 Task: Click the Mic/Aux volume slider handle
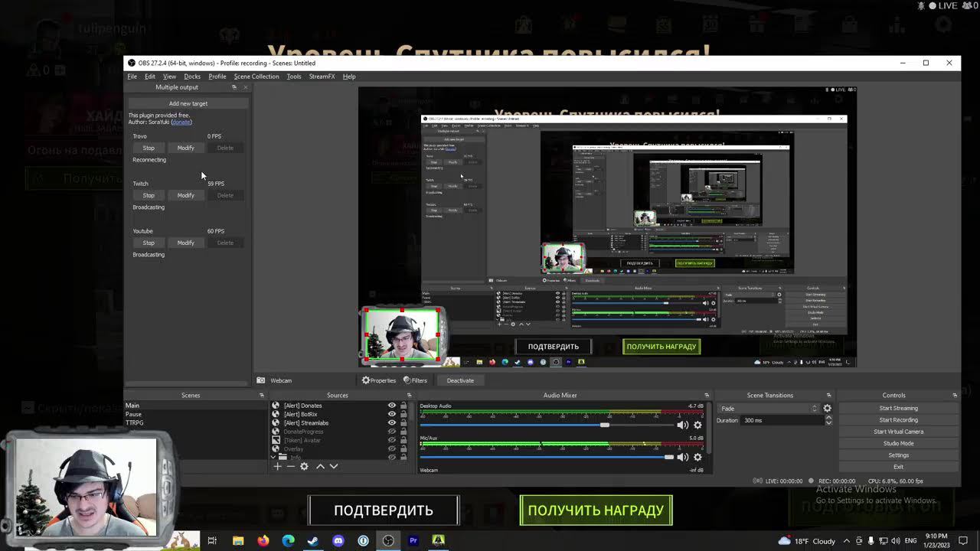[x=669, y=457]
